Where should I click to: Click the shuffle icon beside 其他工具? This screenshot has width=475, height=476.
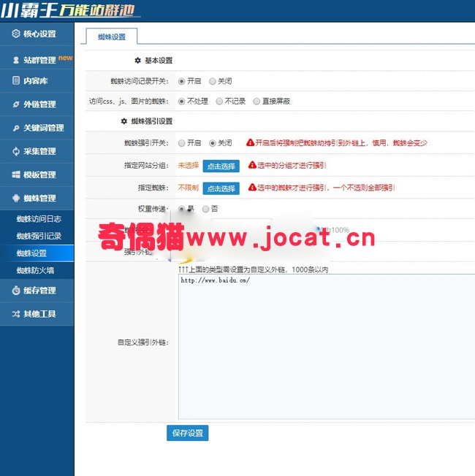point(16,314)
